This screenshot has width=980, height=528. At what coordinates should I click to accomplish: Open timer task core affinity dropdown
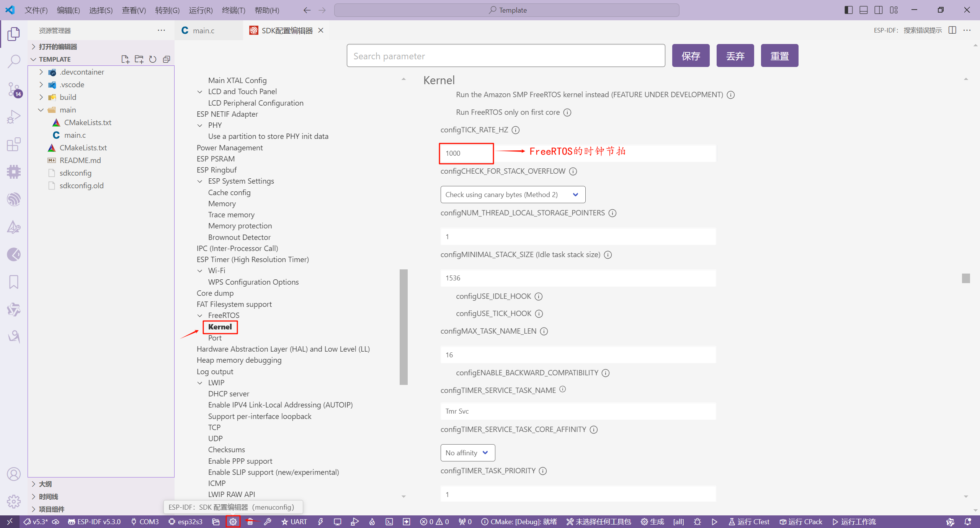[x=467, y=453]
